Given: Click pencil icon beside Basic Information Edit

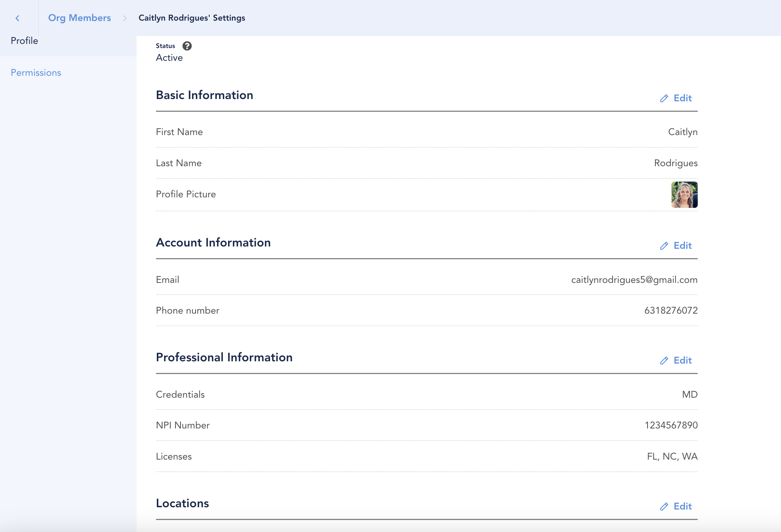Looking at the screenshot, I should pos(664,98).
